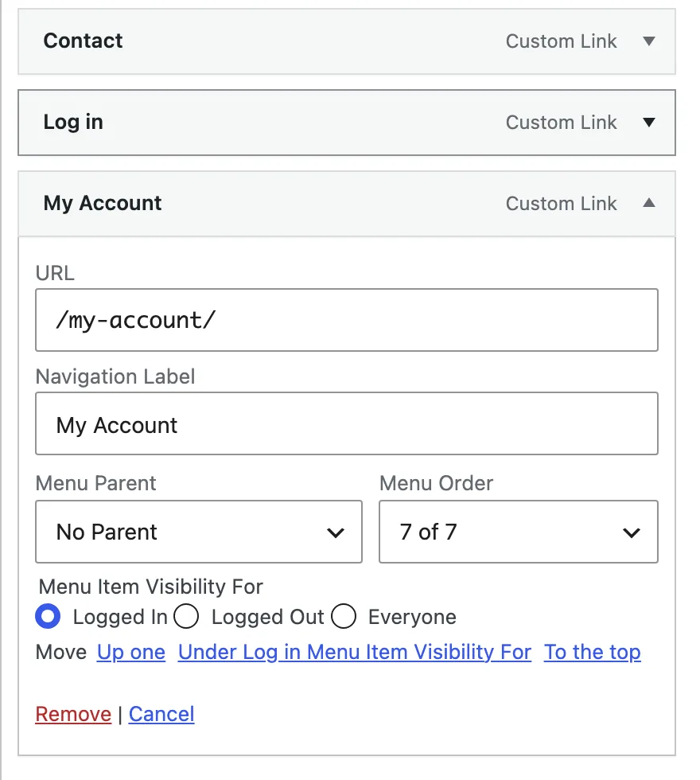Remove the My Account menu item

pos(73,715)
